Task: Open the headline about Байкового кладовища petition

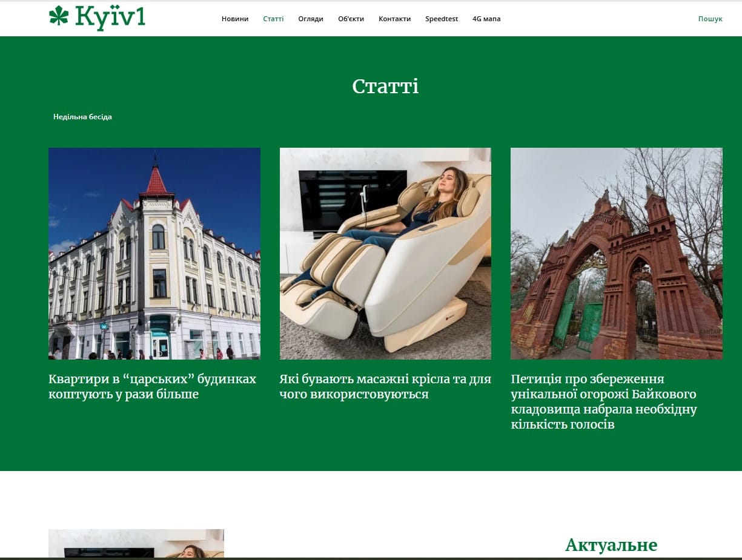Action: pyautogui.click(x=604, y=401)
